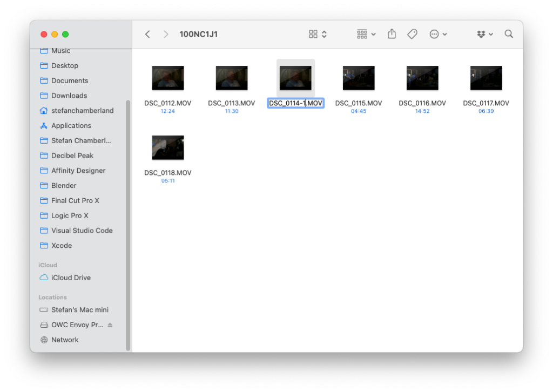Add tags with the tag icon
This screenshot has height=392, width=553.
tap(412, 34)
